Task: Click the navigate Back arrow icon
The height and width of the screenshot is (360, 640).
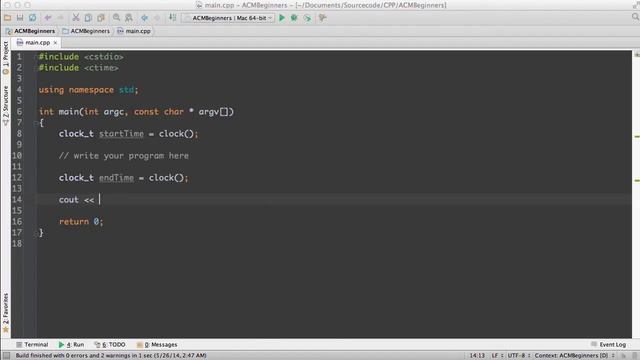Action: [x=144, y=18]
